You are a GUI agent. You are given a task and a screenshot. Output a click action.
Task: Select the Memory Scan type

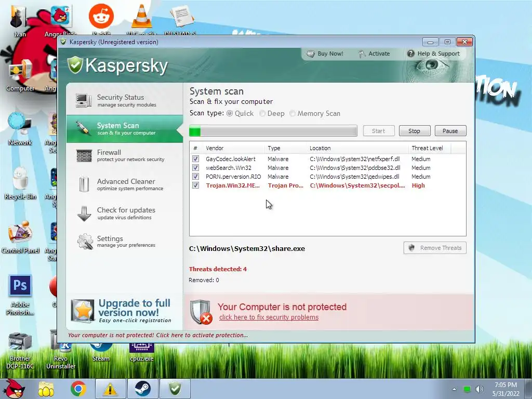point(292,113)
